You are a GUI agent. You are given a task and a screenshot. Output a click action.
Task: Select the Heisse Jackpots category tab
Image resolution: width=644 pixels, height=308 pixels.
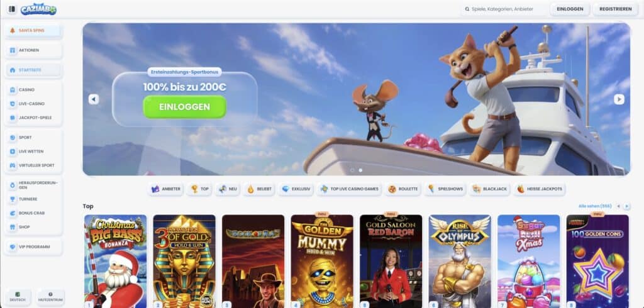pos(540,189)
